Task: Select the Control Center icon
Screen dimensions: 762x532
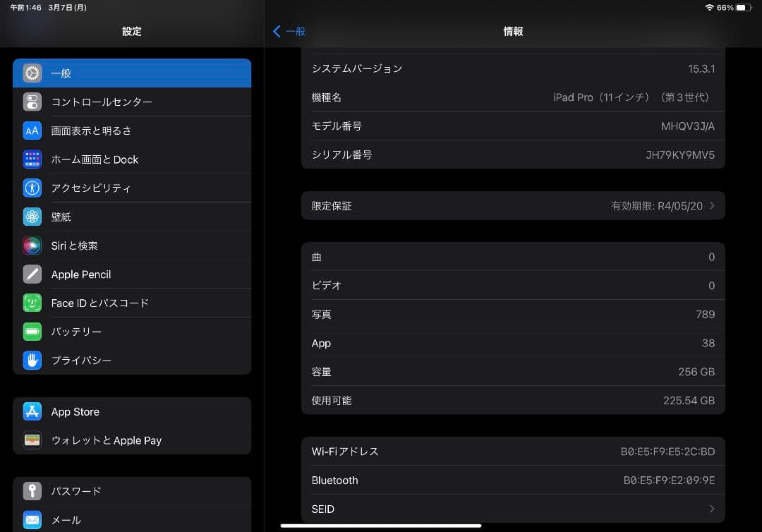Action: [32, 102]
